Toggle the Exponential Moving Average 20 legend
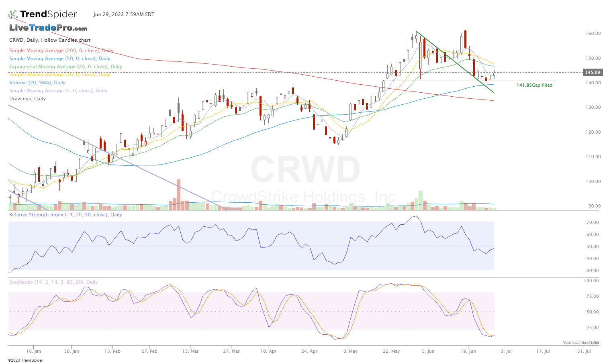Image resolution: width=611 pixels, height=364 pixels. [65, 67]
